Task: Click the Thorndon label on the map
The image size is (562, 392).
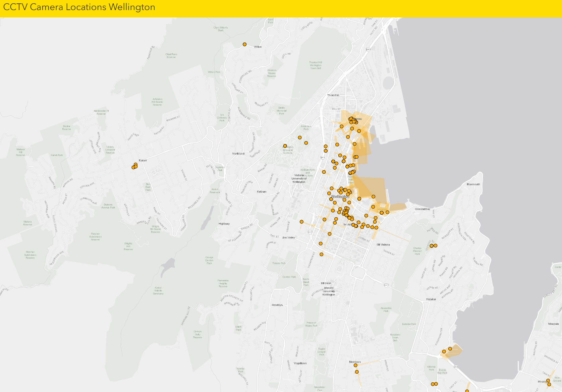Action: [333, 95]
